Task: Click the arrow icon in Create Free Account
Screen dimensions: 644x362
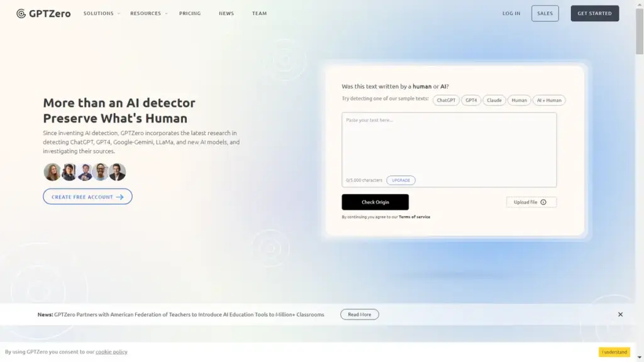Action: 119,197
